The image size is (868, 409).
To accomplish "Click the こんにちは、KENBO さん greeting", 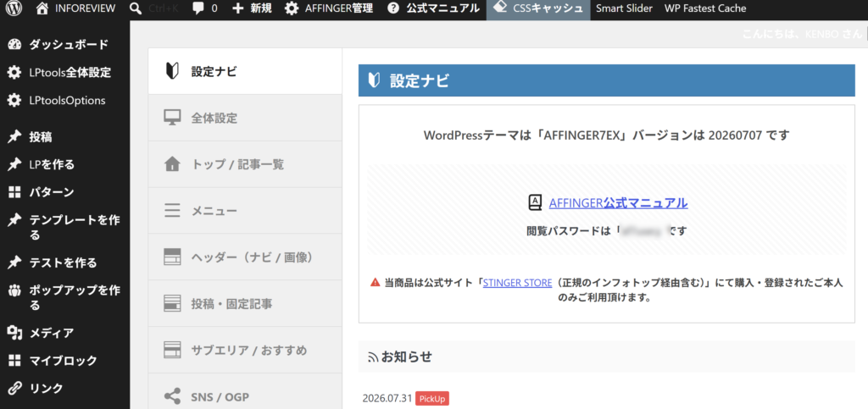I will tap(802, 34).
